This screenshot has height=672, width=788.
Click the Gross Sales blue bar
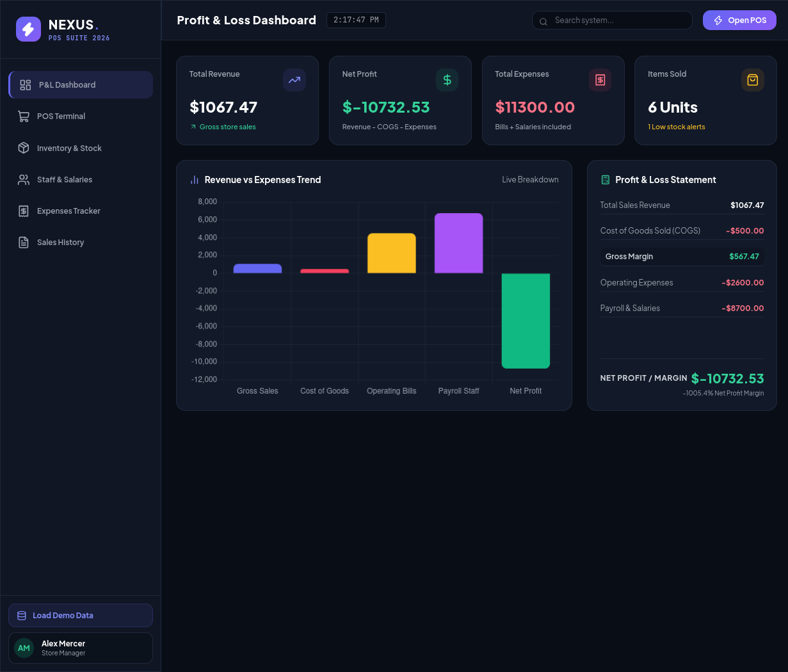257,269
